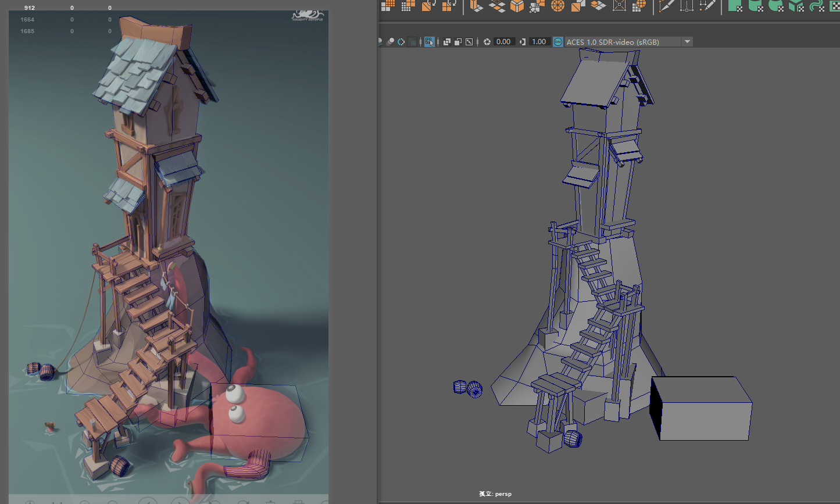Screen dimensions: 840x504
Task: Click the green wavy ribbon shelf icon
Action: point(816,6)
